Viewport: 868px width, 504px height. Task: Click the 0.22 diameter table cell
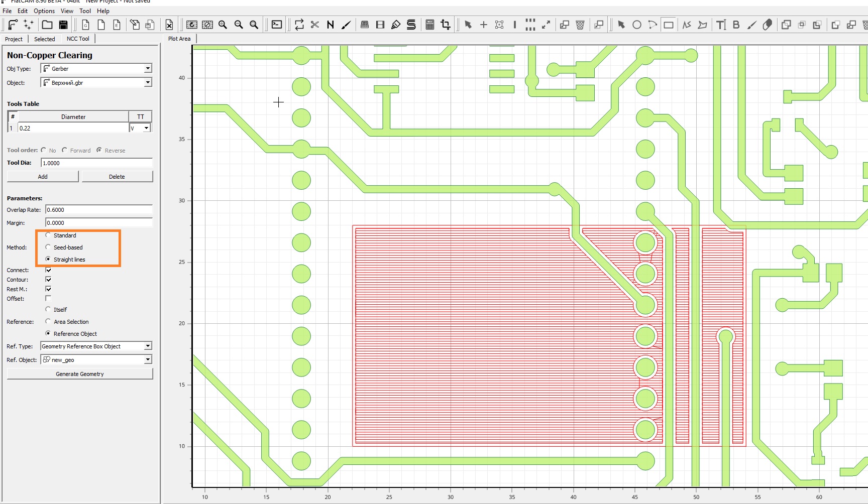pos(73,128)
